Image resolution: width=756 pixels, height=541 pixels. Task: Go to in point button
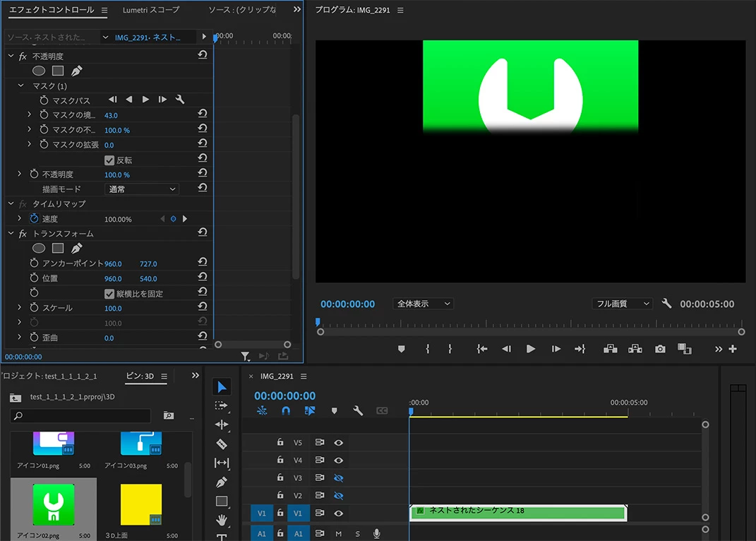[x=481, y=349]
